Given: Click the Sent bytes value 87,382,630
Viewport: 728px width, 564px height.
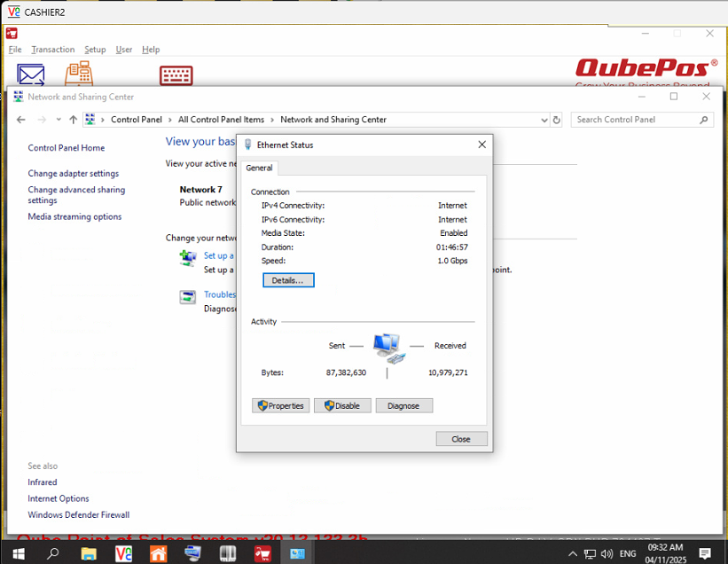Looking at the screenshot, I should coord(346,372).
